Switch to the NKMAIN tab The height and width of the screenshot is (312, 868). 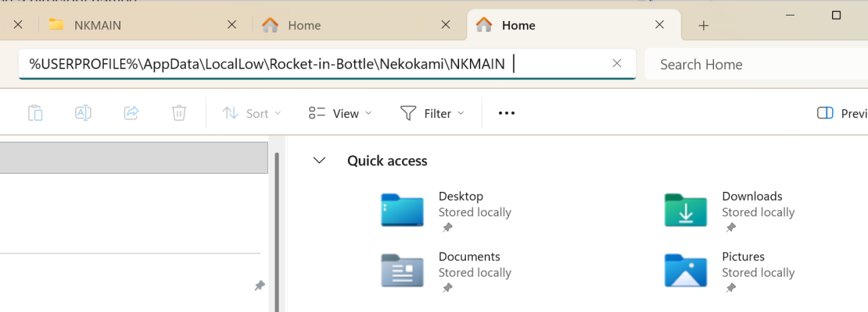(136, 25)
